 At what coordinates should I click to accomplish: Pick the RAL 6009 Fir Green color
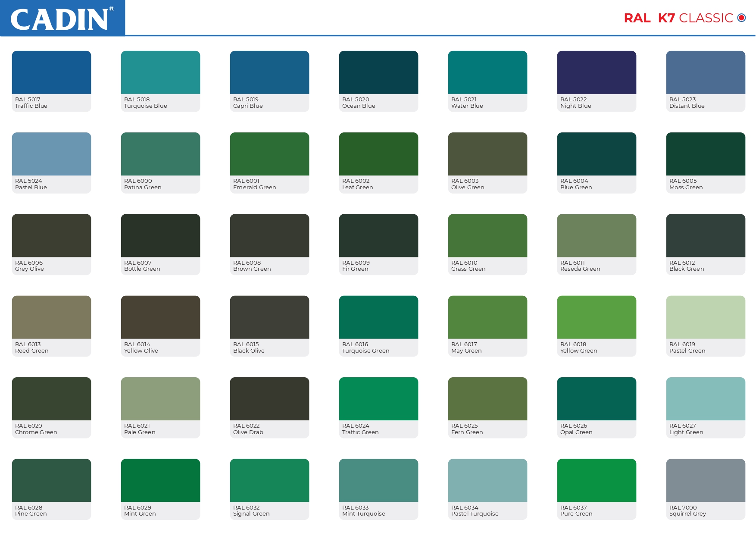378,235
